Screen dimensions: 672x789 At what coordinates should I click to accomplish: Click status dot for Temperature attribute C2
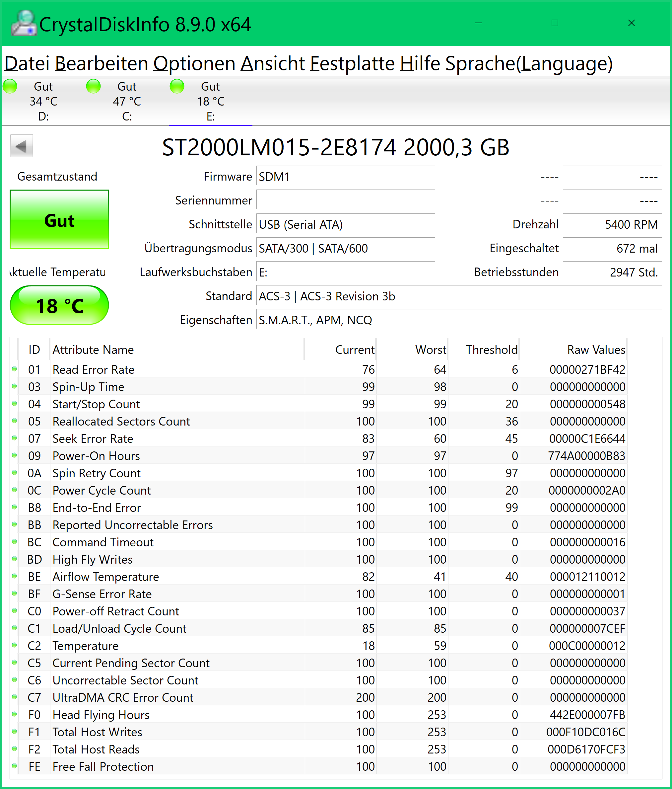click(15, 645)
